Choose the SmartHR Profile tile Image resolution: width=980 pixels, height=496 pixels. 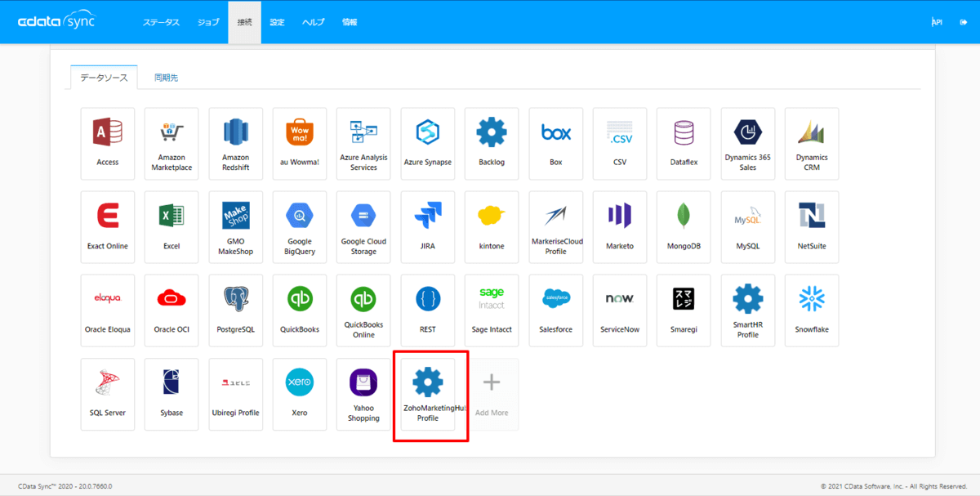(748, 311)
